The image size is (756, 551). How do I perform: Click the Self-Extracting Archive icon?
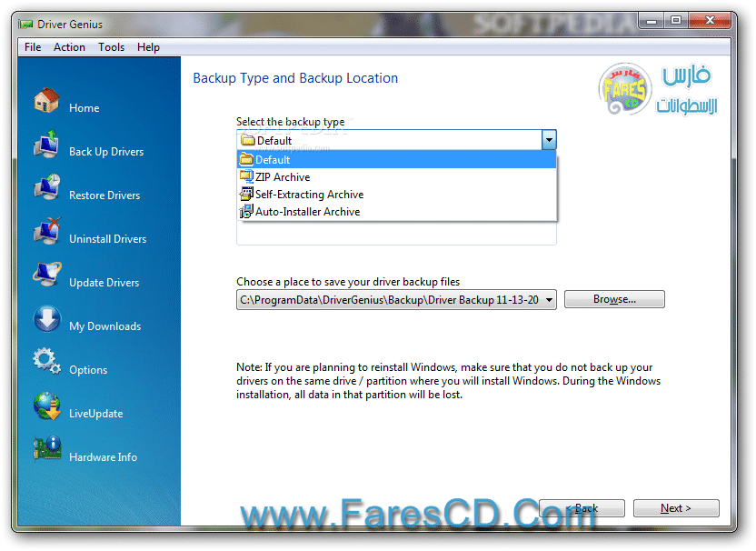coord(246,194)
